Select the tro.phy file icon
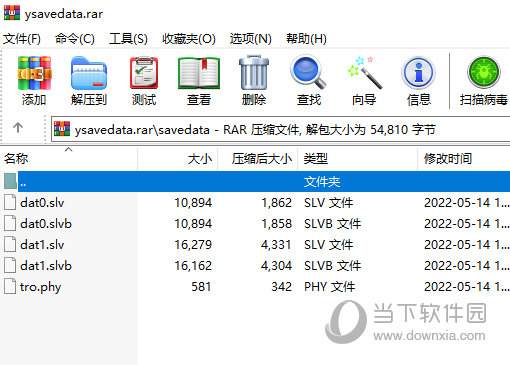 pos(10,286)
